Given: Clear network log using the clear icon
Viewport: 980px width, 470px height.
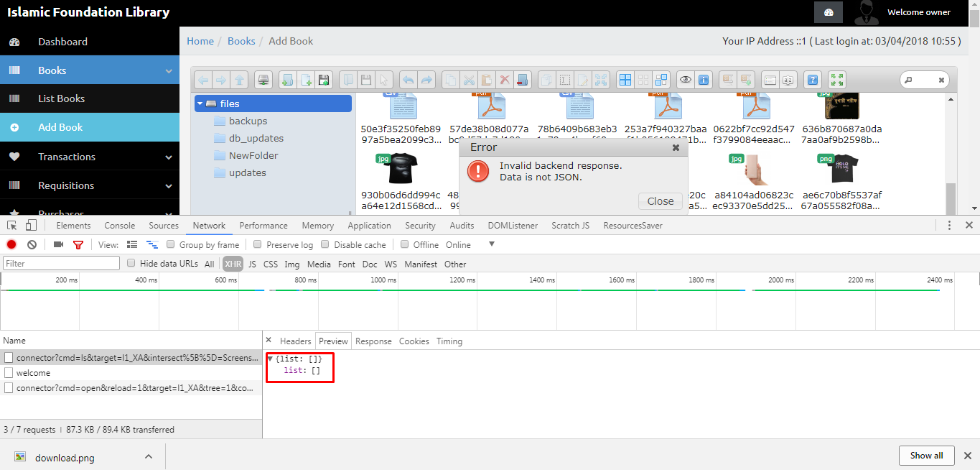Looking at the screenshot, I should point(31,244).
